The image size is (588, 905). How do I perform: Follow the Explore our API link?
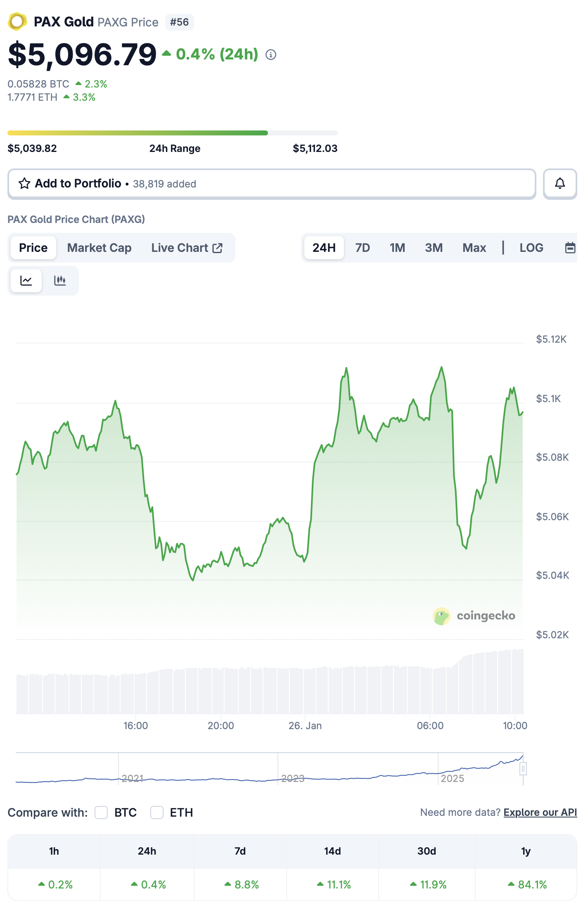coord(540,813)
